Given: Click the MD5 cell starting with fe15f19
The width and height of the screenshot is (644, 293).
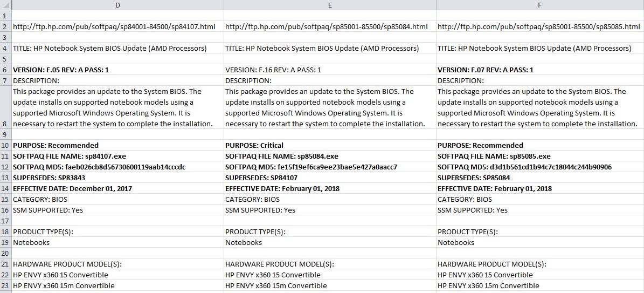Looking at the screenshot, I should pyautogui.click(x=311, y=167).
